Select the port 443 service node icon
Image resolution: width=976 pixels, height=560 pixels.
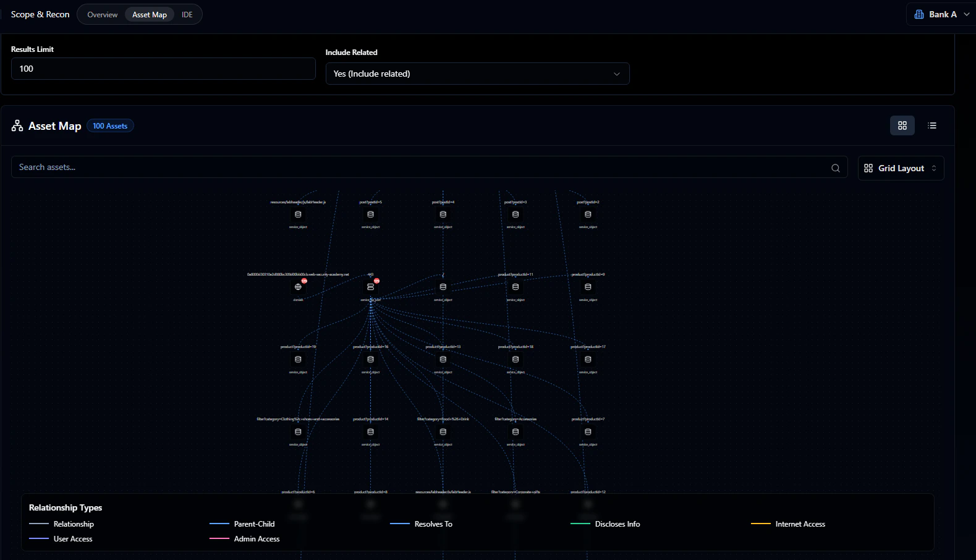[x=370, y=287]
